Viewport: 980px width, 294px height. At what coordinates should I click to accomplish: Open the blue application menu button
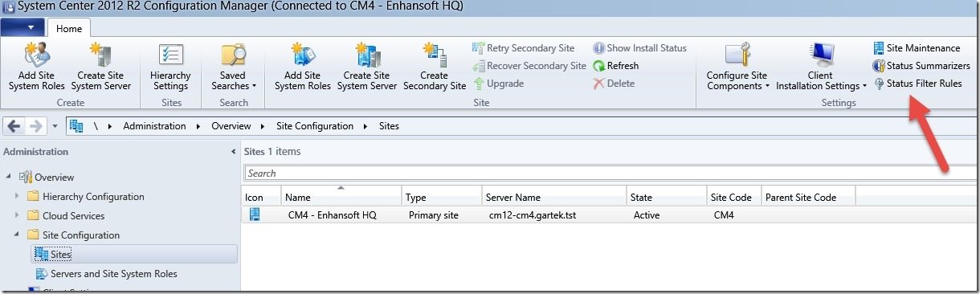tap(23, 27)
